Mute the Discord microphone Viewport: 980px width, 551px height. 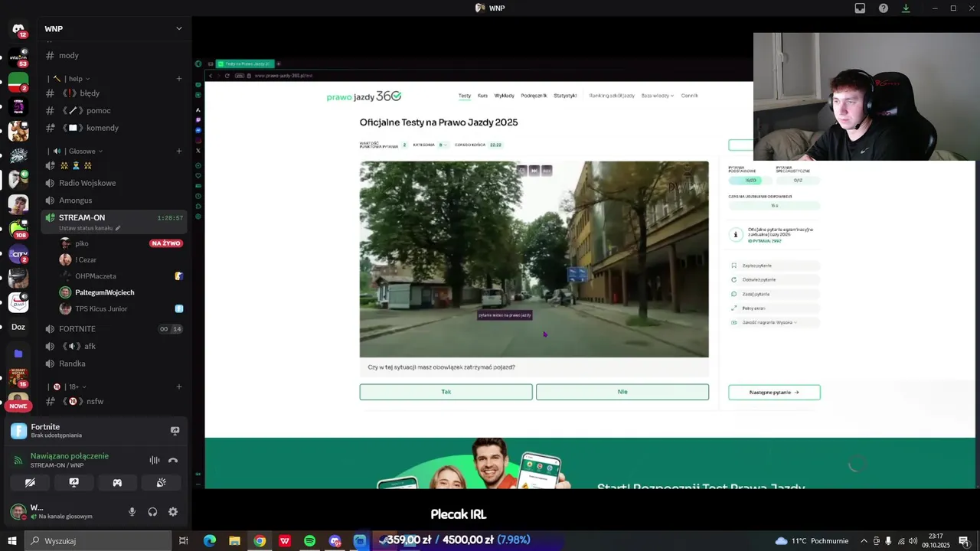(132, 512)
